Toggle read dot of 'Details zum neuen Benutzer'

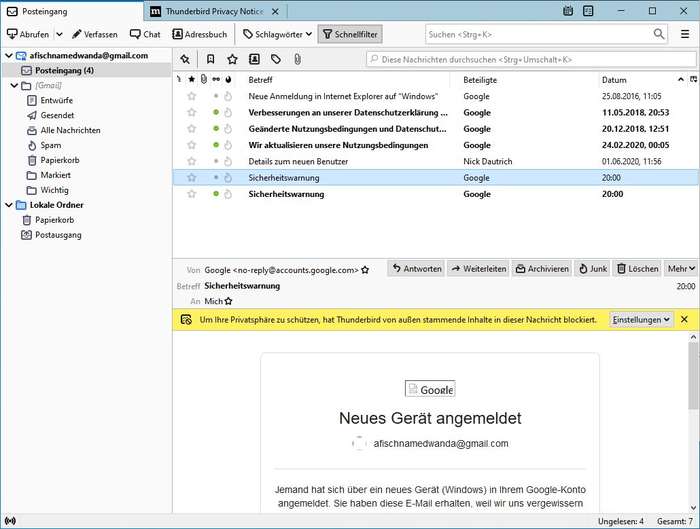click(x=216, y=161)
